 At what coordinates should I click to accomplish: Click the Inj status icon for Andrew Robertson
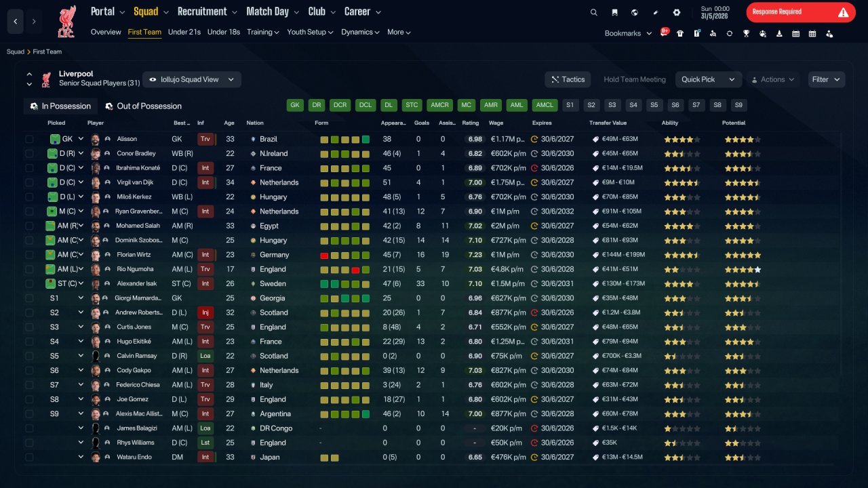[205, 312]
